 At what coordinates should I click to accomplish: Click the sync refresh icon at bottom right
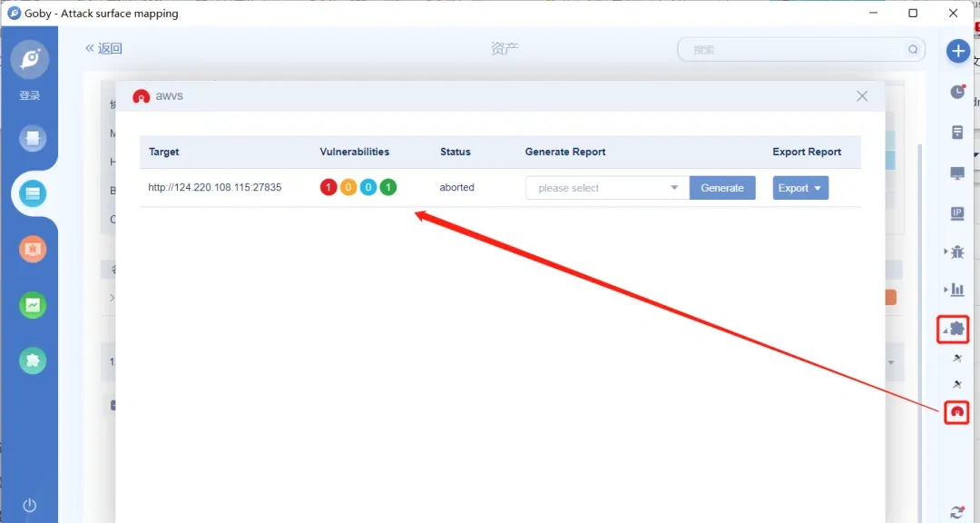click(x=957, y=512)
